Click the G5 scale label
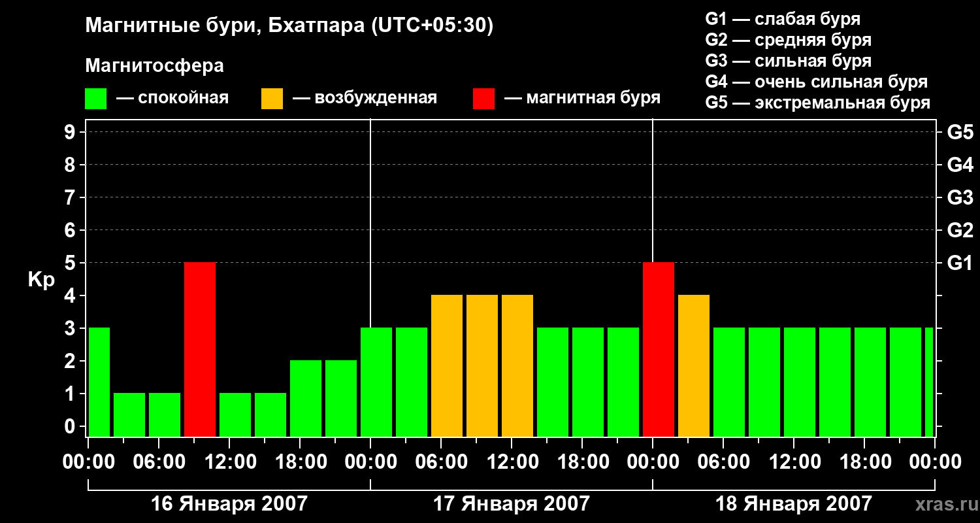This screenshot has width=980, height=523. pyautogui.click(x=960, y=132)
